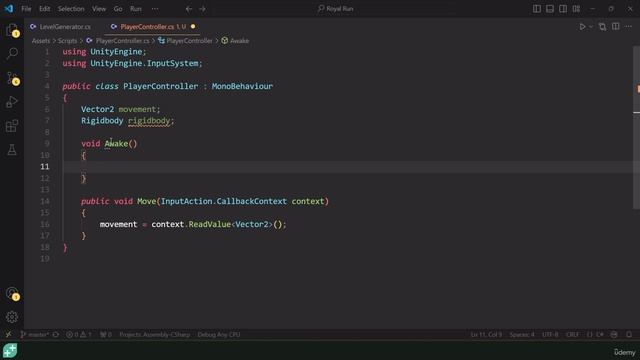The height and width of the screenshot is (360, 640).
Task: Open the Selection menu
Action: (71, 9)
